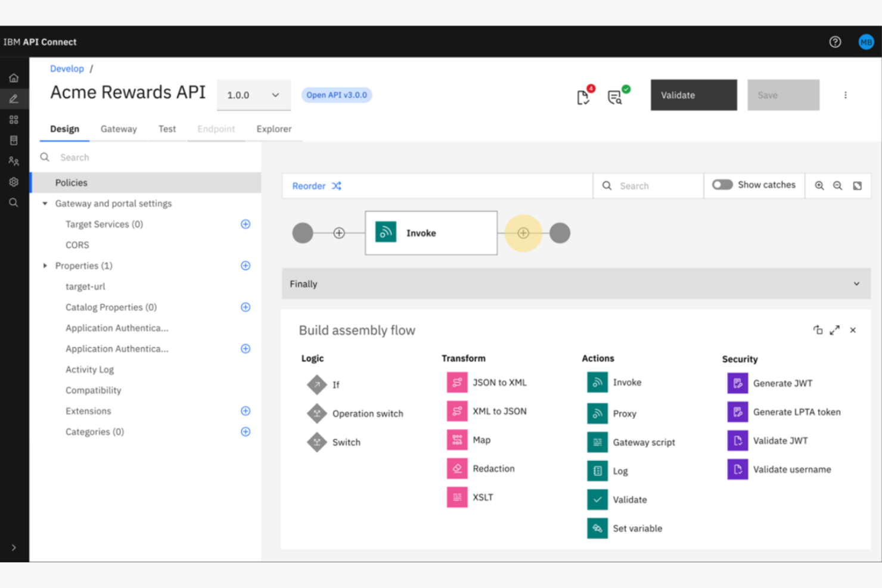The image size is (882, 588).
Task: Open the validation results icon with green check
Action: [617, 95]
